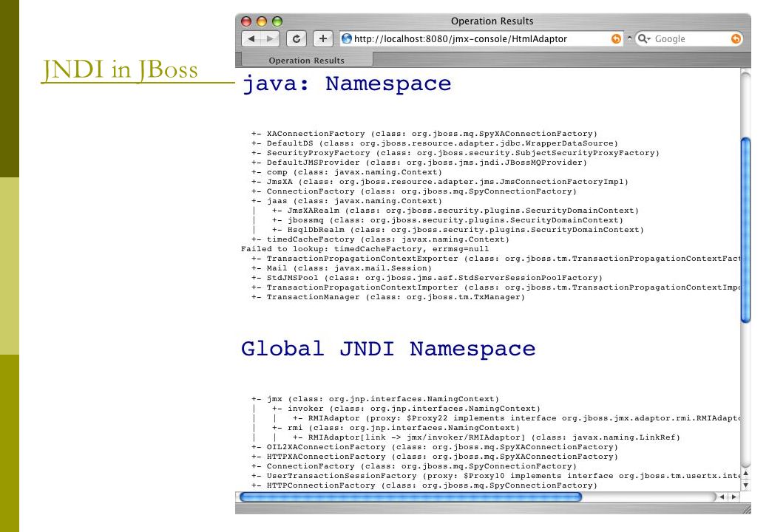Click the orange SnapBack icon in search field
769x532 pixels.
click(736, 38)
